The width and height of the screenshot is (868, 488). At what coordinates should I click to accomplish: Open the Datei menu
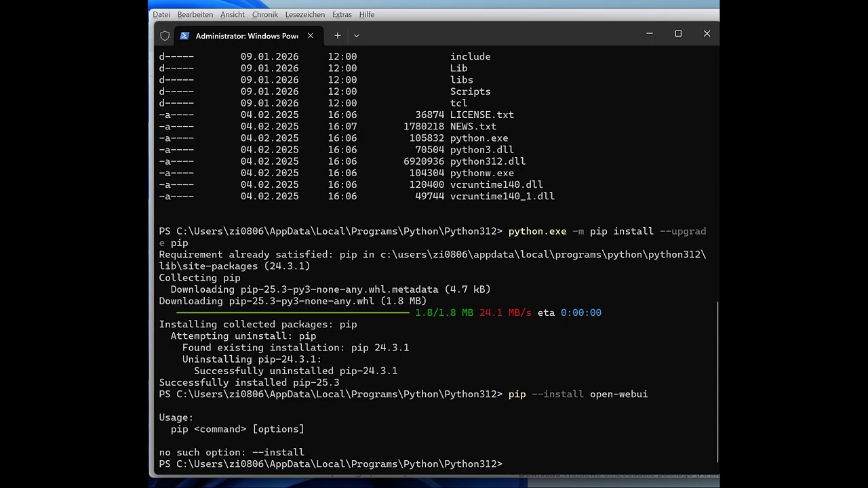[x=161, y=14]
